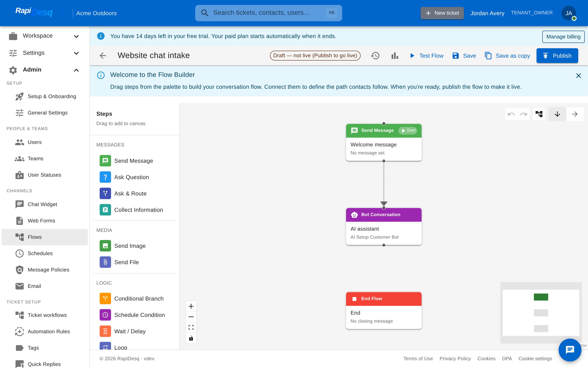The width and height of the screenshot is (588, 368).
Task: Expand the Workspace sidebar section
Action: (45, 36)
